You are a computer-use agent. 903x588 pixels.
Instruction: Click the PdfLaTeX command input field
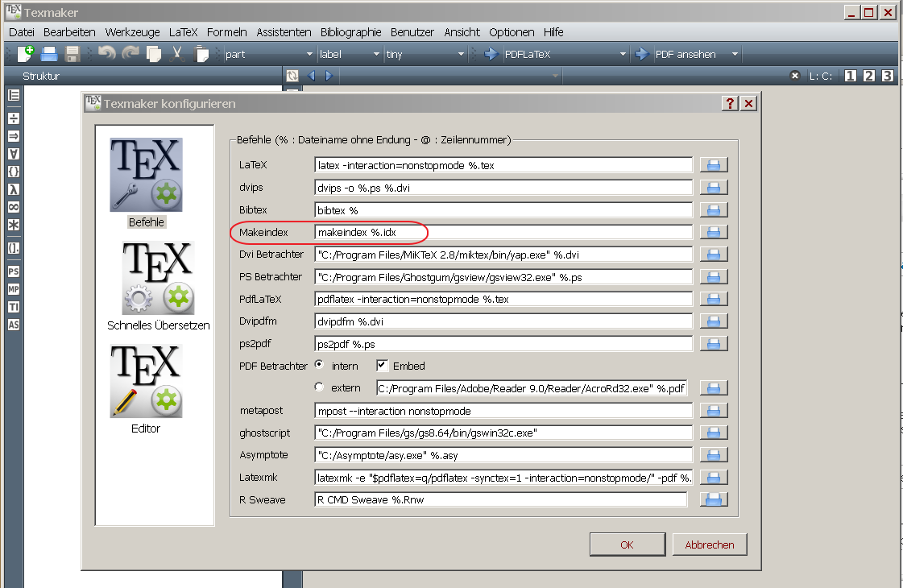coord(503,299)
